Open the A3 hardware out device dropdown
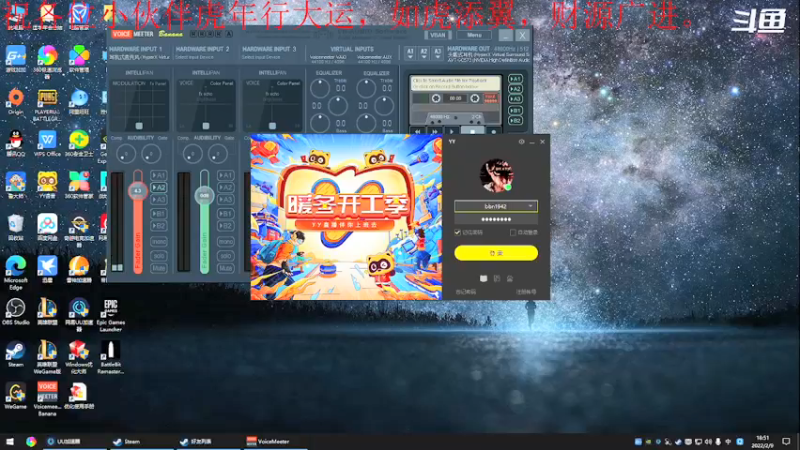 [437, 53]
